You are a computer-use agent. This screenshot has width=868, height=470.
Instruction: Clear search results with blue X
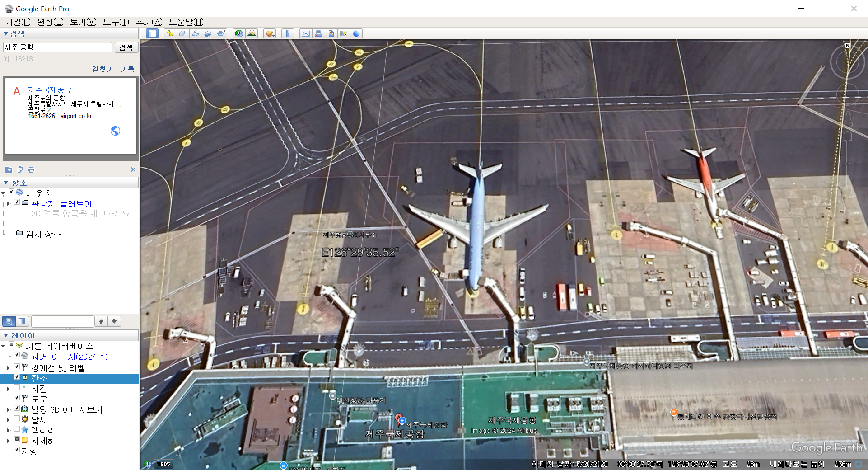click(133, 169)
